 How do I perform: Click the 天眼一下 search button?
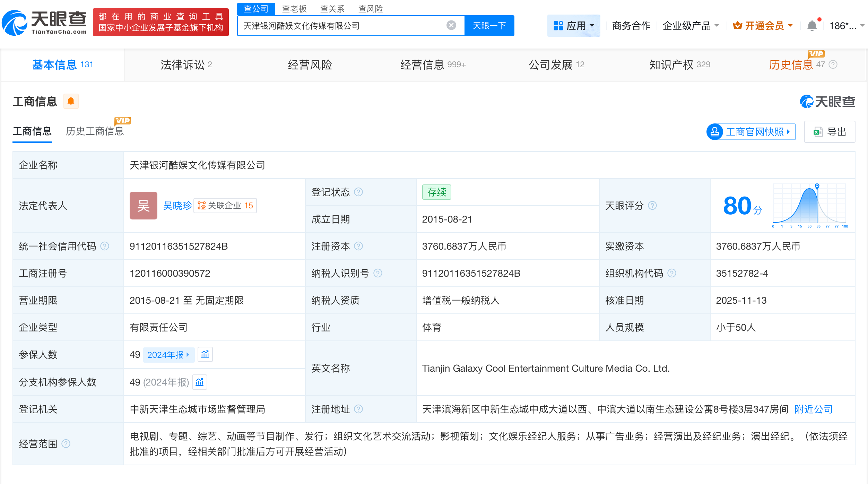click(x=489, y=25)
